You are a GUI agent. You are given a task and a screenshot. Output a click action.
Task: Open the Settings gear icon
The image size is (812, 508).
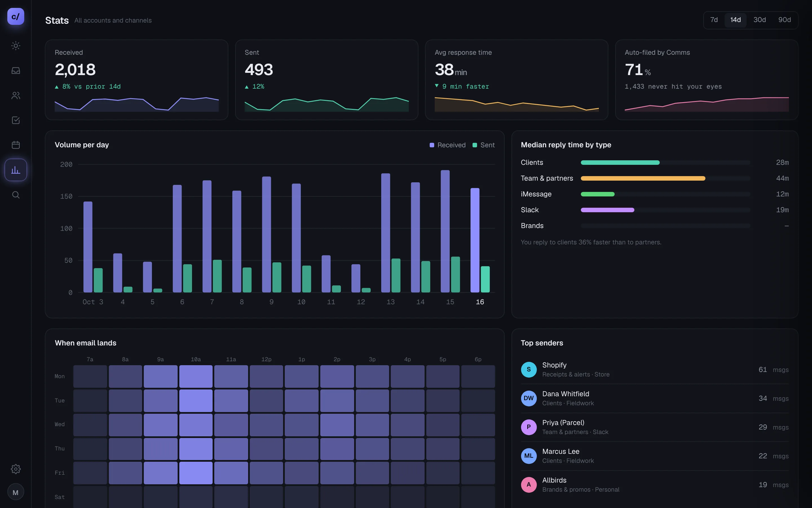[x=16, y=469]
